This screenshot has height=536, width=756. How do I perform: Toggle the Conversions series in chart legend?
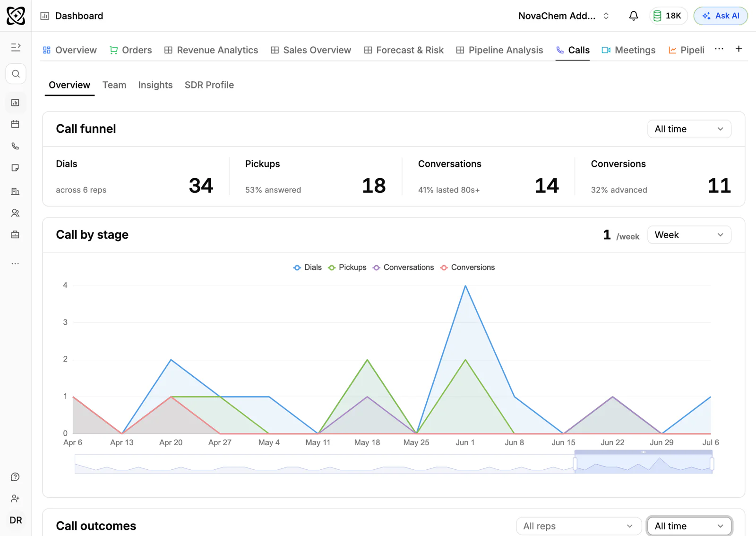point(467,268)
